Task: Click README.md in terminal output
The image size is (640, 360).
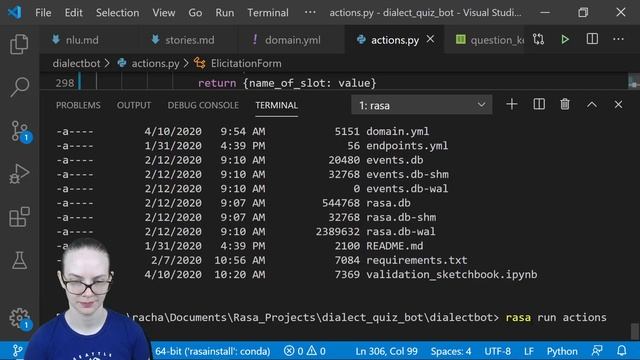Action: [394, 246]
